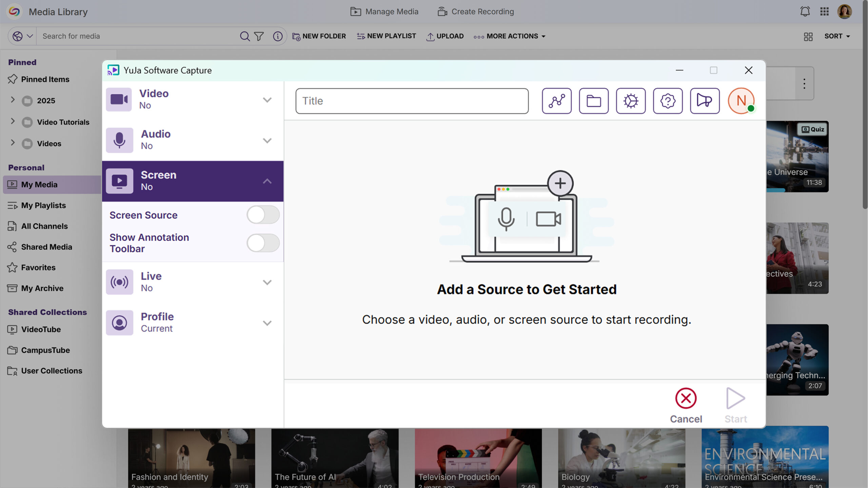The image size is (868, 488).
Task: Open the search filter funnel icon
Action: (x=259, y=36)
